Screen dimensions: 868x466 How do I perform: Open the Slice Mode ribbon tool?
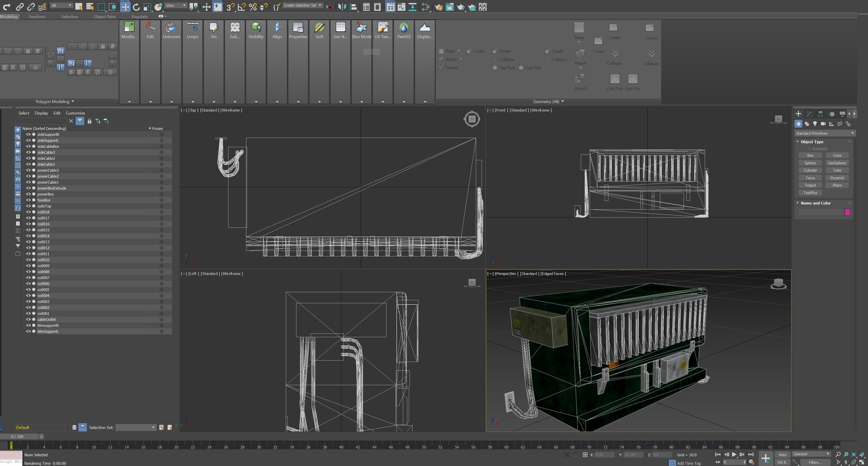362,30
